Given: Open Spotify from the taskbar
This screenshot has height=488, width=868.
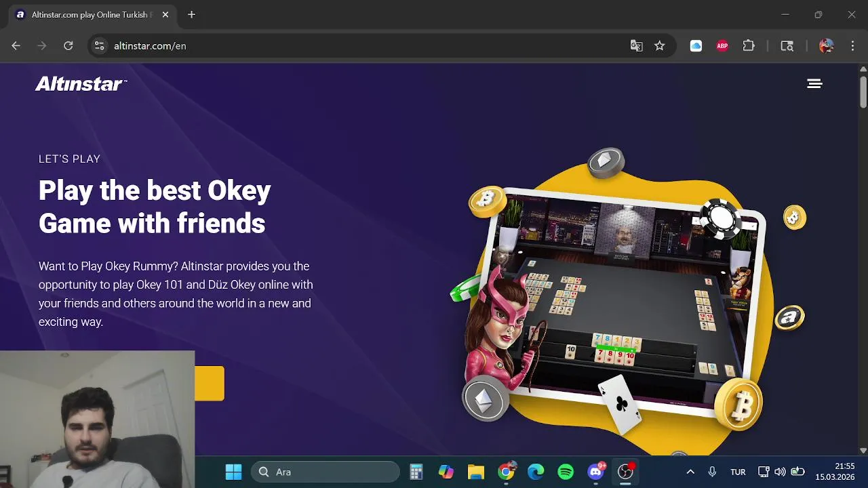Looking at the screenshot, I should [x=566, y=472].
